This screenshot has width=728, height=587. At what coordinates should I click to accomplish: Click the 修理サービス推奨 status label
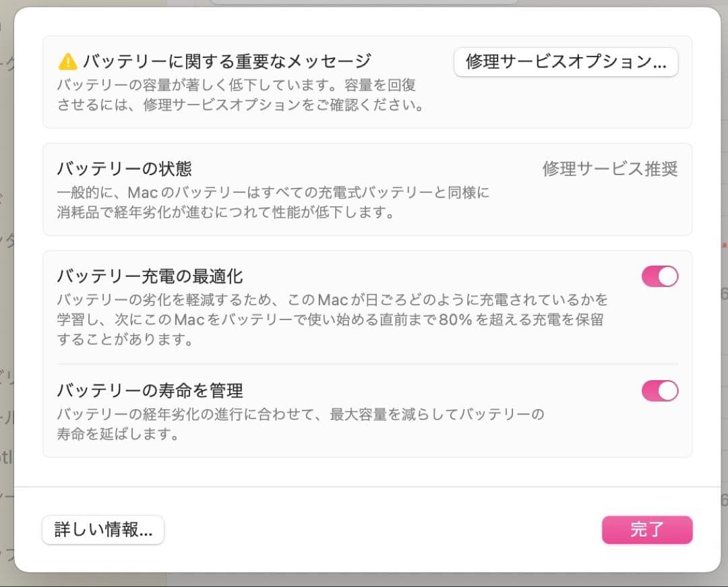pyautogui.click(x=610, y=168)
